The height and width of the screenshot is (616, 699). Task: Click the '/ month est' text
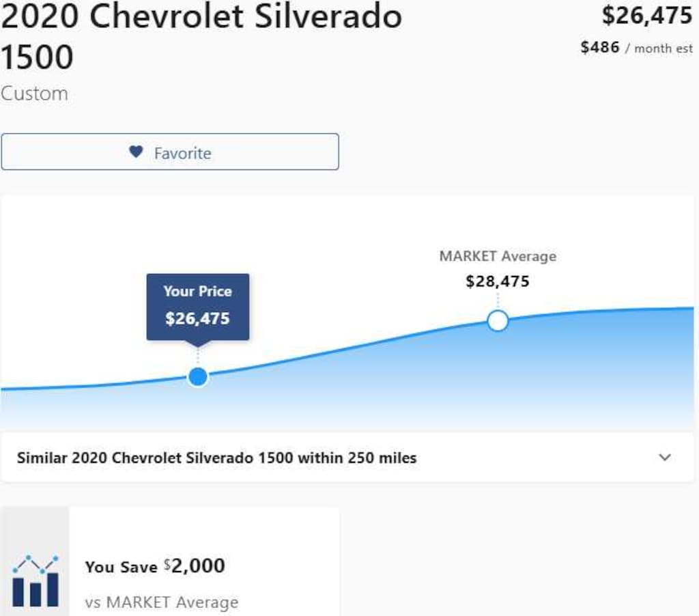(659, 48)
